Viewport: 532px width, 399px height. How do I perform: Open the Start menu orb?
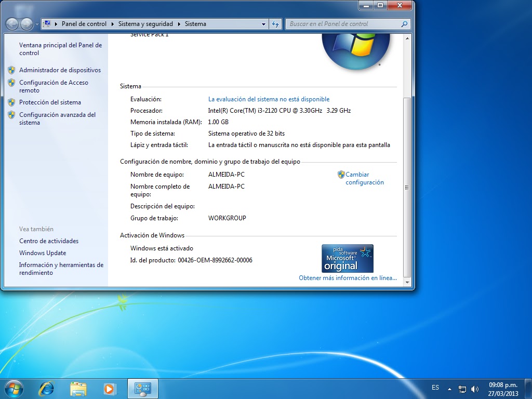tap(14, 389)
